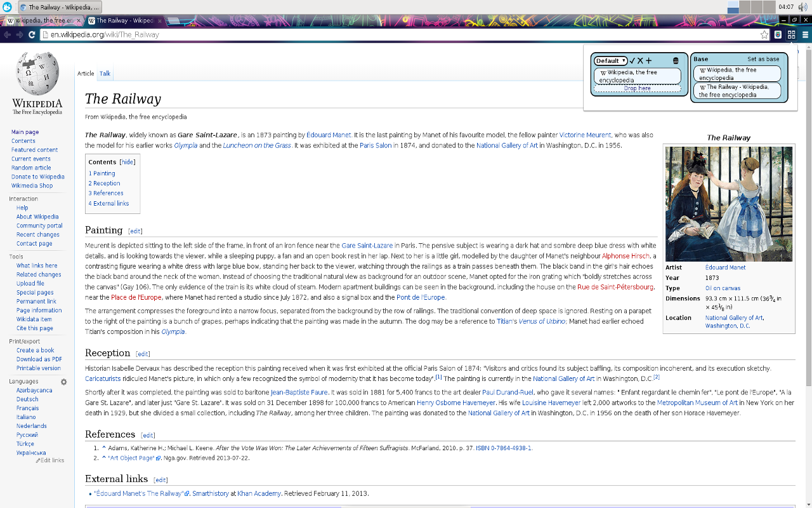Open the browser hamburger menu
The height and width of the screenshot is (508, 812).
806,35
